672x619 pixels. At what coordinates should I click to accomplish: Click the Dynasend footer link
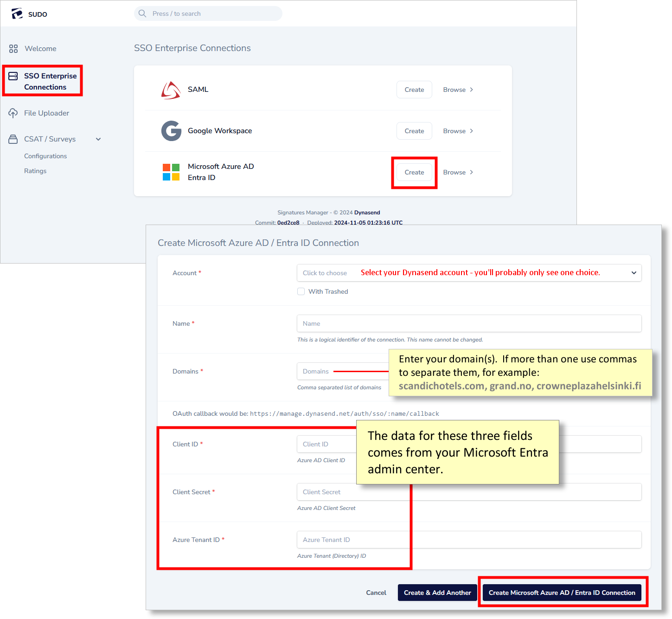367,213
